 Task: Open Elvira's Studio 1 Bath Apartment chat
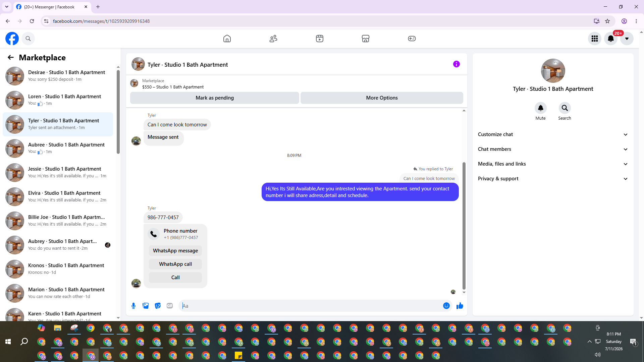point(58,197)
